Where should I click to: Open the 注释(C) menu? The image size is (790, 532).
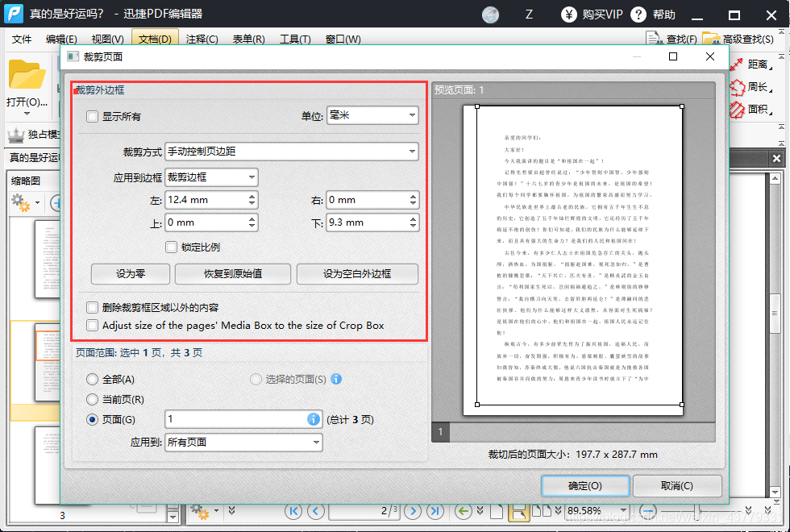(x=201, y=39)
